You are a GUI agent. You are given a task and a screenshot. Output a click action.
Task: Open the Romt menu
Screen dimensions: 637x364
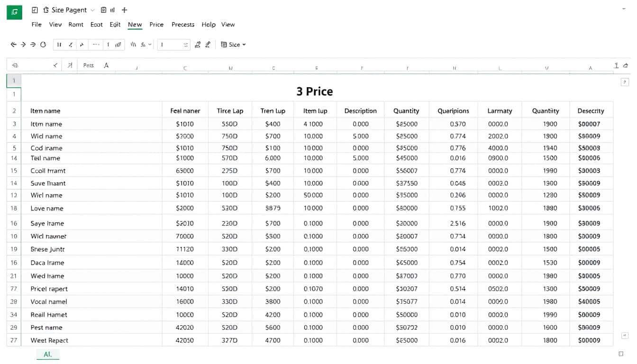tap(76, 25)
